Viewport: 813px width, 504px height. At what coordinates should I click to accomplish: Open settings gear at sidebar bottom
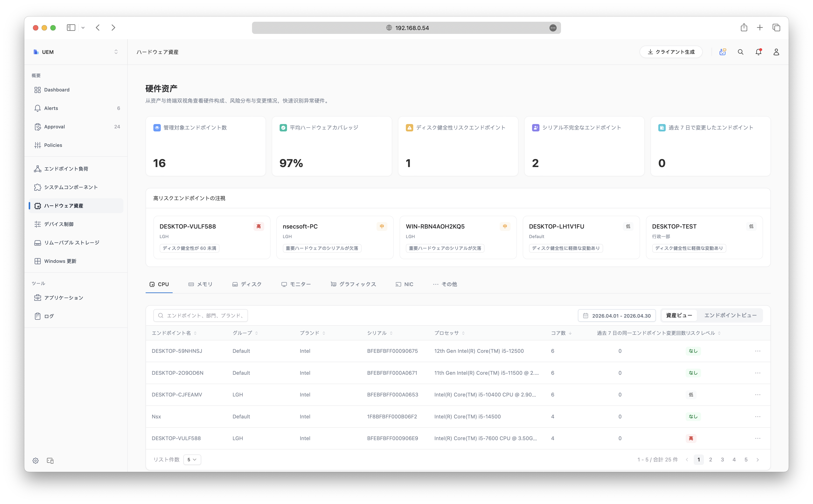[x=36, y=460]
